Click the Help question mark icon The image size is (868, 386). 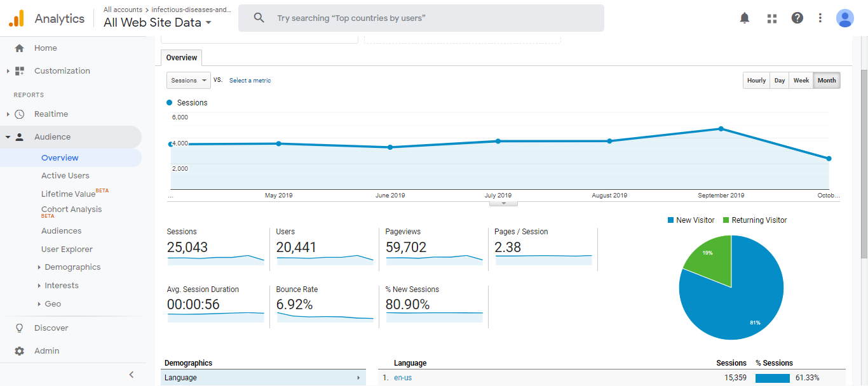(797, 18)
